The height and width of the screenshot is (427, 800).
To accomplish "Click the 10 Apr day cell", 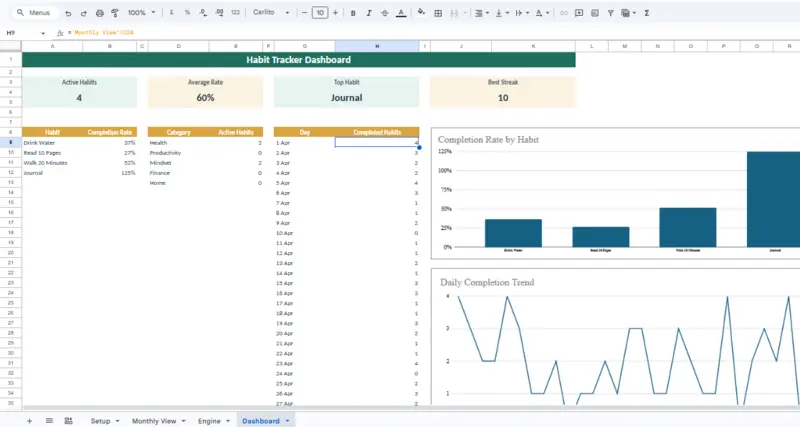I will pyautogui.click(x=305, y=233).
